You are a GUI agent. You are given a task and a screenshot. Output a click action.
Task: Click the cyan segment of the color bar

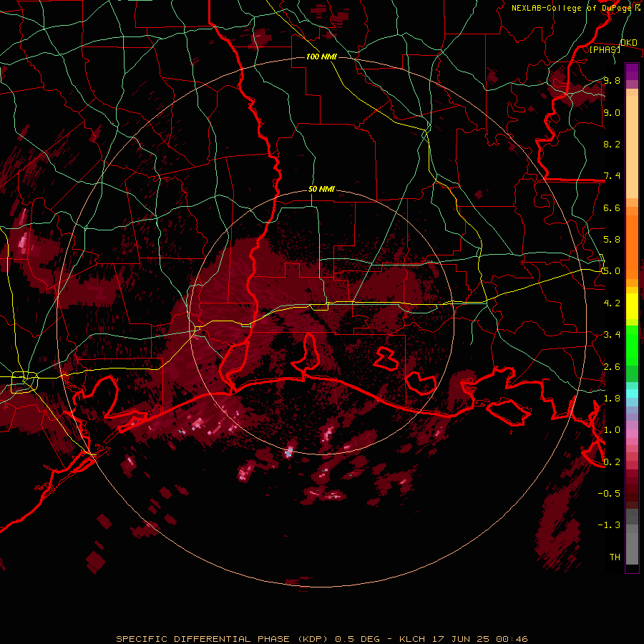(x=632, y=394)
